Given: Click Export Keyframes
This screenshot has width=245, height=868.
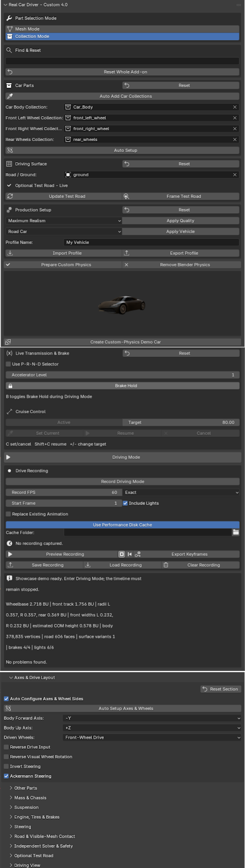Looking at the screenshot, I should tap(190, 554).
